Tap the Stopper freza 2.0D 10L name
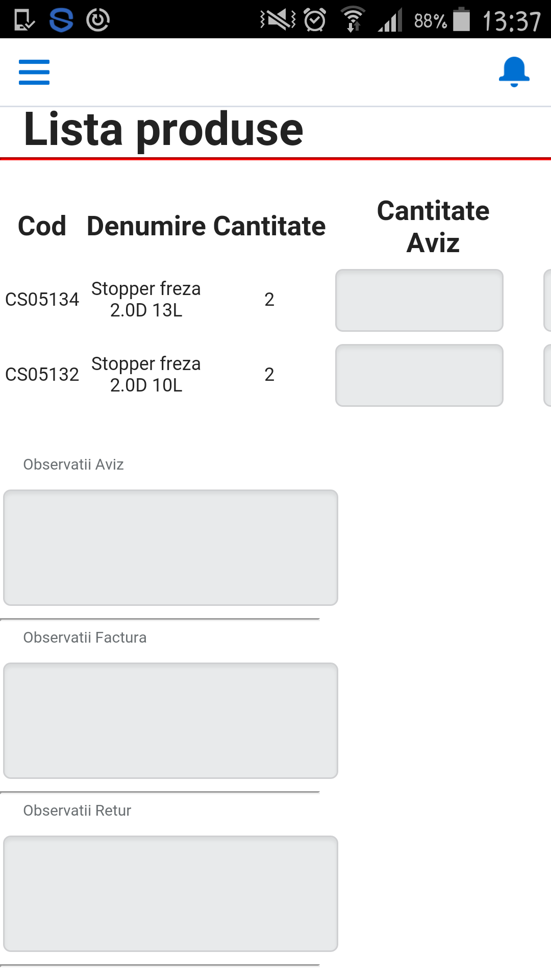The width and height of the screenshot is (551, 980). tap(146, 375)
